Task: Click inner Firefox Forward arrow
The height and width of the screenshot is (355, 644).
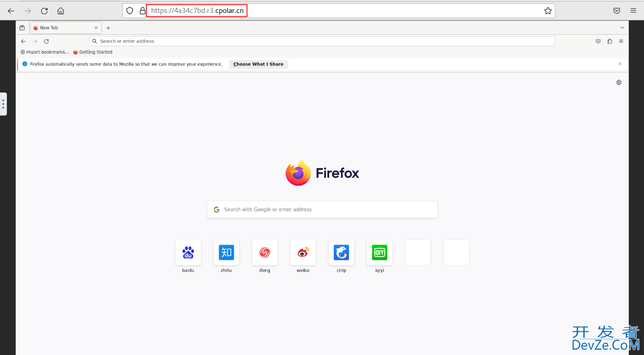Action: tap(35, 41)
